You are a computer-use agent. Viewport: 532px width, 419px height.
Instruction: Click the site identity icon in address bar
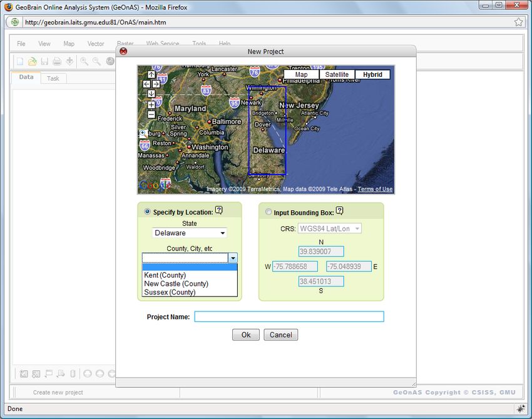pos(14,22)
